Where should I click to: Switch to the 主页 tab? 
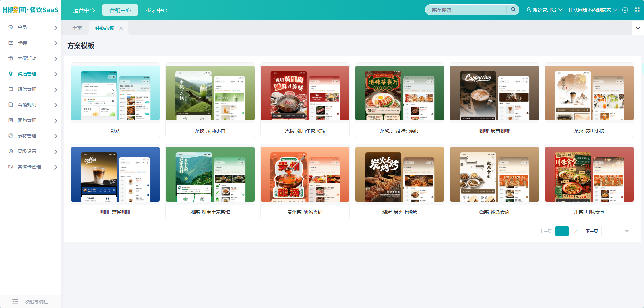click(77, 28)
